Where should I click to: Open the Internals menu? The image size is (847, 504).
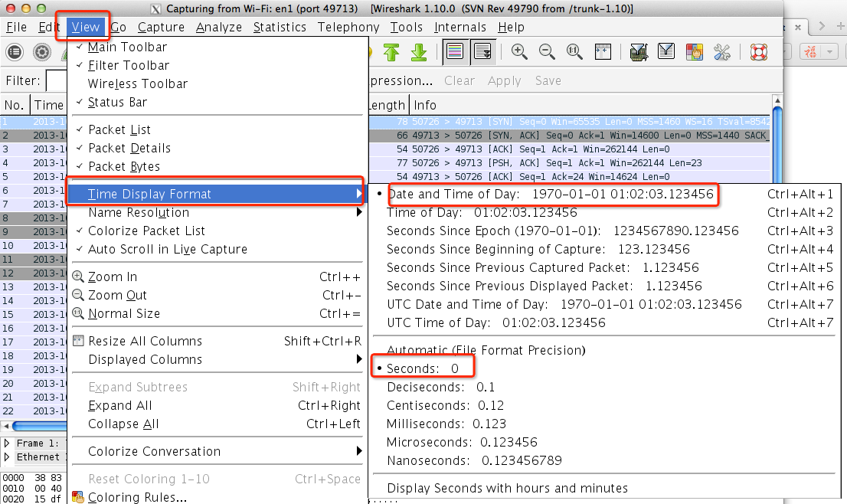[460, 27]
